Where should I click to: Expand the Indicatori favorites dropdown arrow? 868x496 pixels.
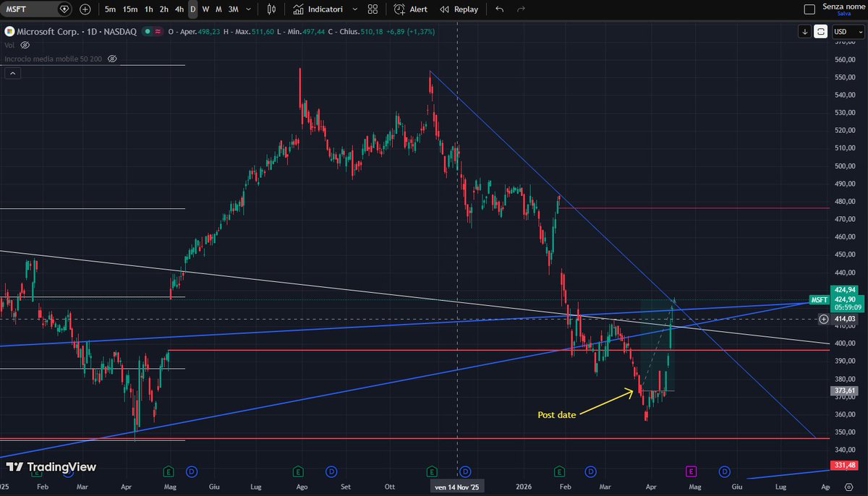click(x=354, y=9)
